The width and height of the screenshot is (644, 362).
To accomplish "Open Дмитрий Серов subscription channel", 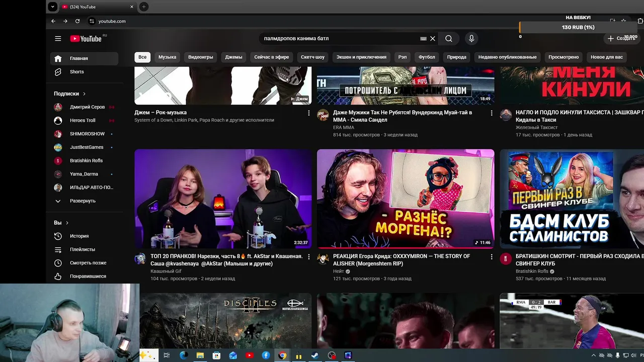I will point(84,107).
